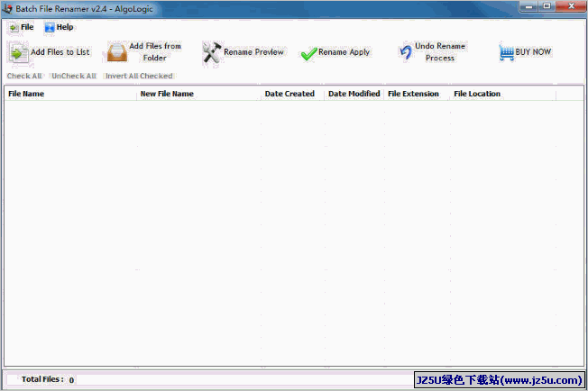Sort by File Extension column header
588x391 pixels.
[417, 94]
